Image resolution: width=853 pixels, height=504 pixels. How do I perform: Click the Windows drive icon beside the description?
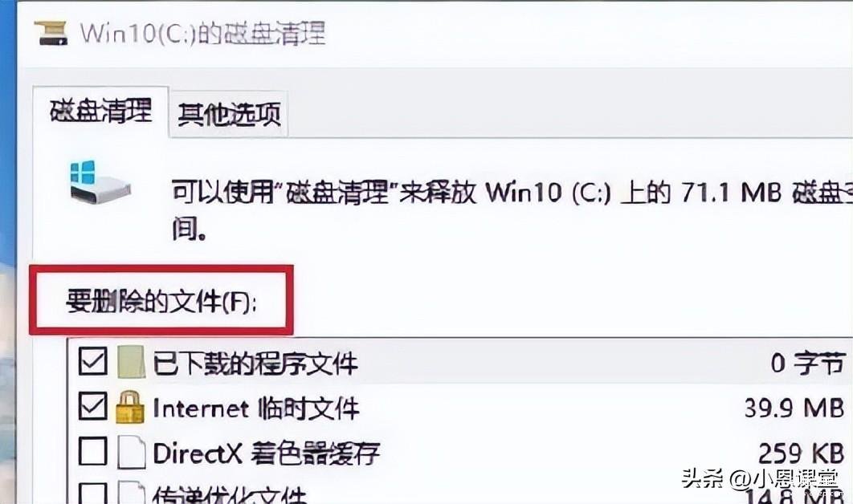point(100,182)
